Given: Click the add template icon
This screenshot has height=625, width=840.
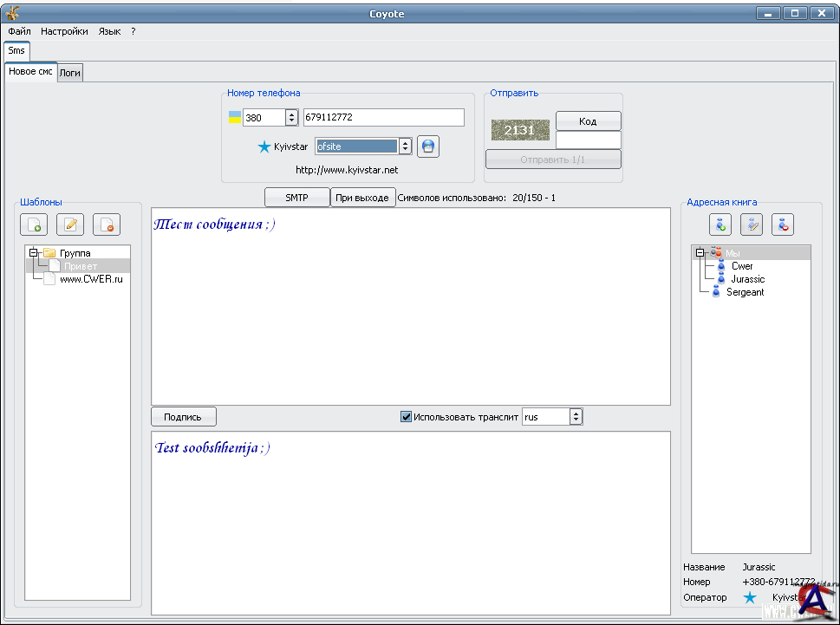Looking at the screenshot, I should [34, 225].
